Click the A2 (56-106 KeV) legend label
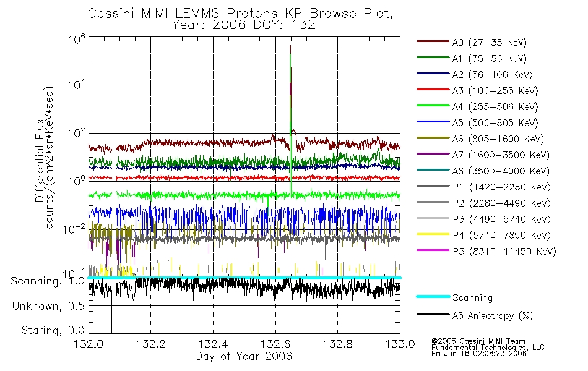The width and height of the screenshot is (588, 371). 493,75
